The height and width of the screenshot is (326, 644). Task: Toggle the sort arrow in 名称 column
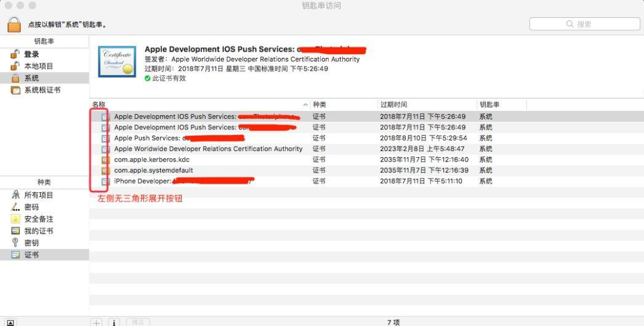click(x=305, y=105)
